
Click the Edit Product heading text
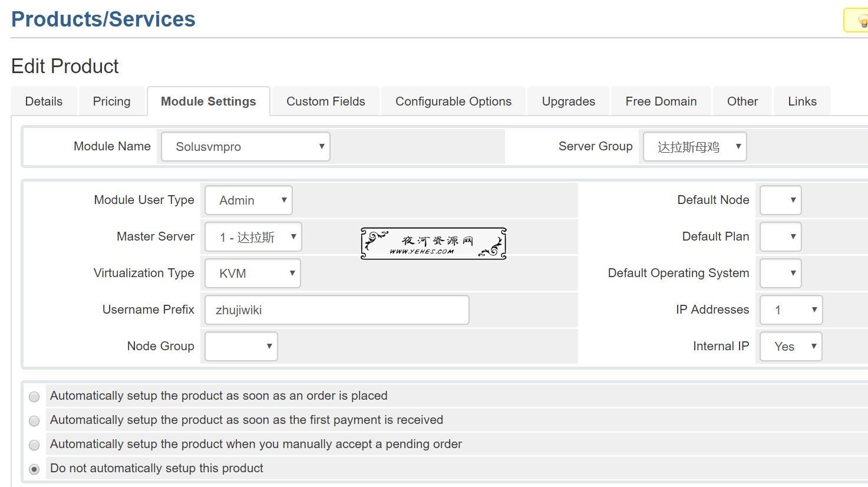[65, 66]
